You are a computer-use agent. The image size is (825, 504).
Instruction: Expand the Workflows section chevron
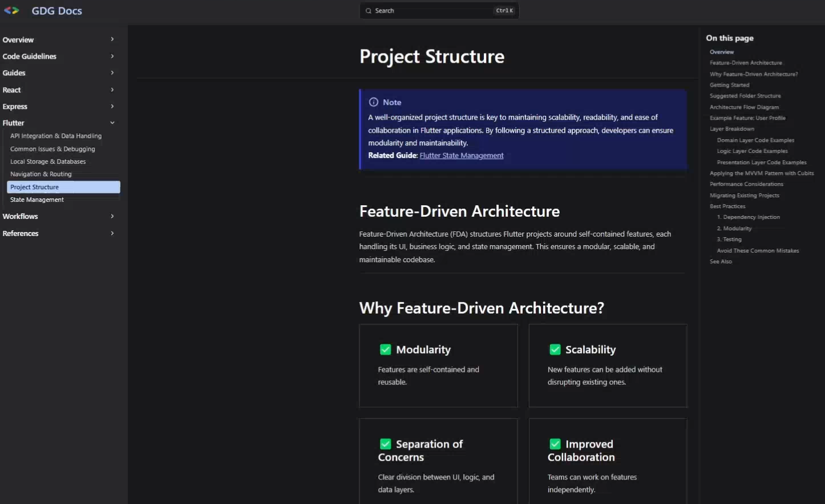coord(112,217)
